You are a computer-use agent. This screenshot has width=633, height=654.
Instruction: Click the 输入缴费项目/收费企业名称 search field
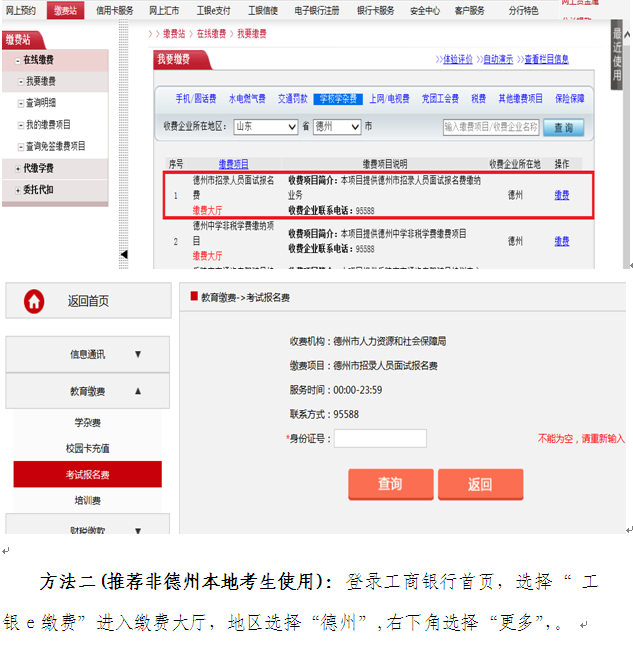click(491, 127)
